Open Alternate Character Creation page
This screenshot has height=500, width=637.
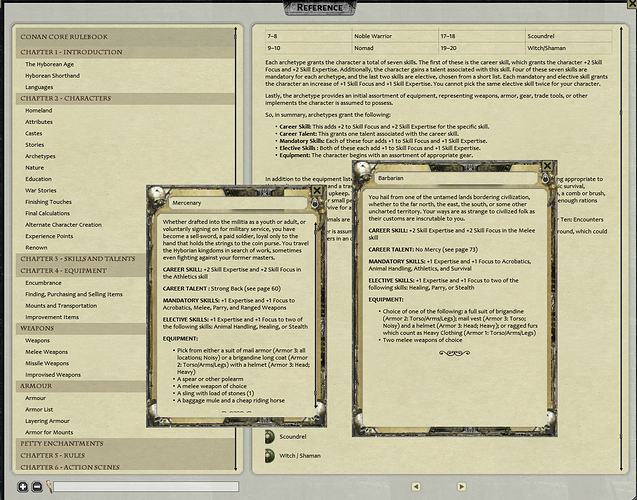pos(63,225)
